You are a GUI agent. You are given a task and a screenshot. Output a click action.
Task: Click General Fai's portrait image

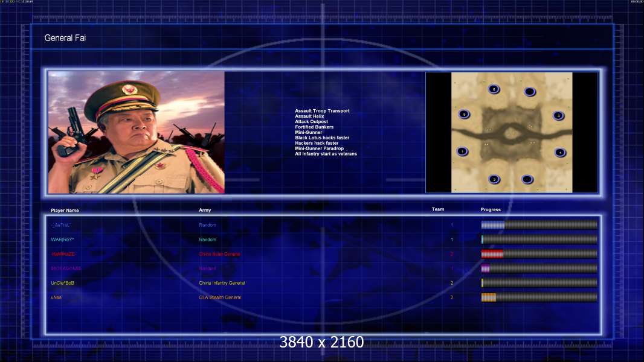point(137,132)
